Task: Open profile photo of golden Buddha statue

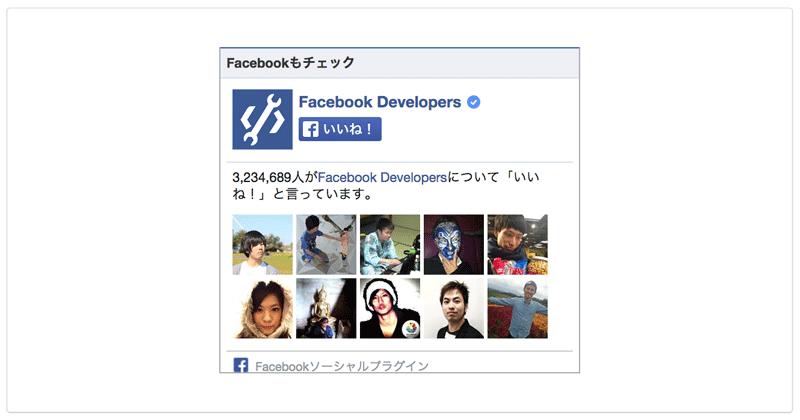Action: coord(326,308)
